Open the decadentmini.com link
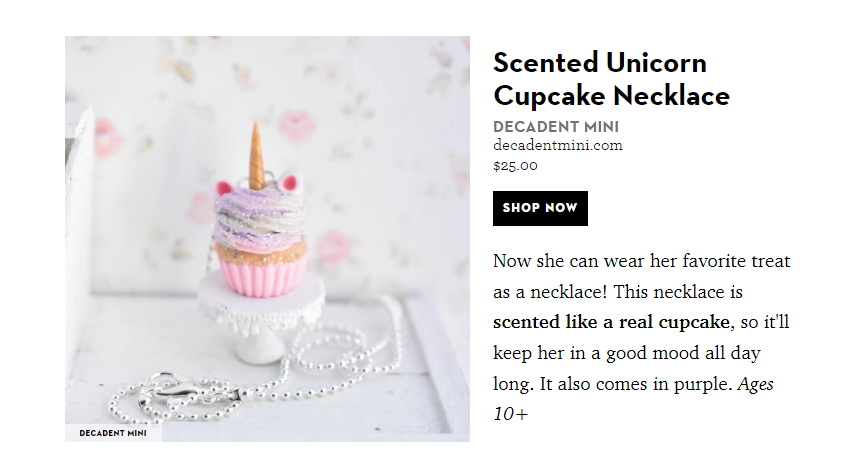The height and width of the screenshot is (470, 867). (557, 145)
